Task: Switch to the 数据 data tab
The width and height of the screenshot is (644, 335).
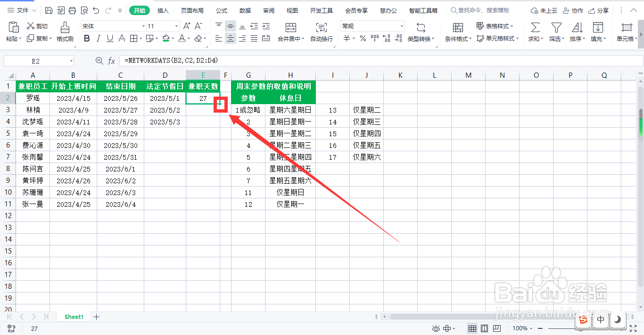Action: coord(245,10)
